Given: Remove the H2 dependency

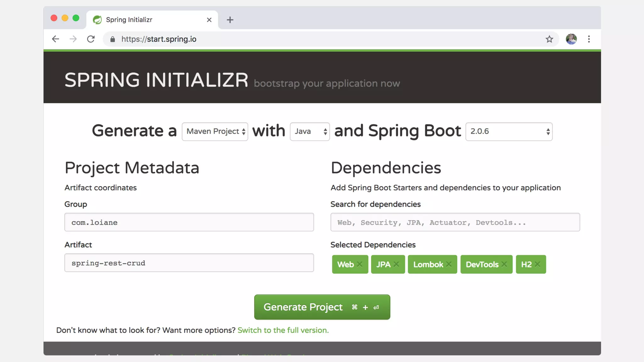Looking at the screenshot, I should [537, 264].
